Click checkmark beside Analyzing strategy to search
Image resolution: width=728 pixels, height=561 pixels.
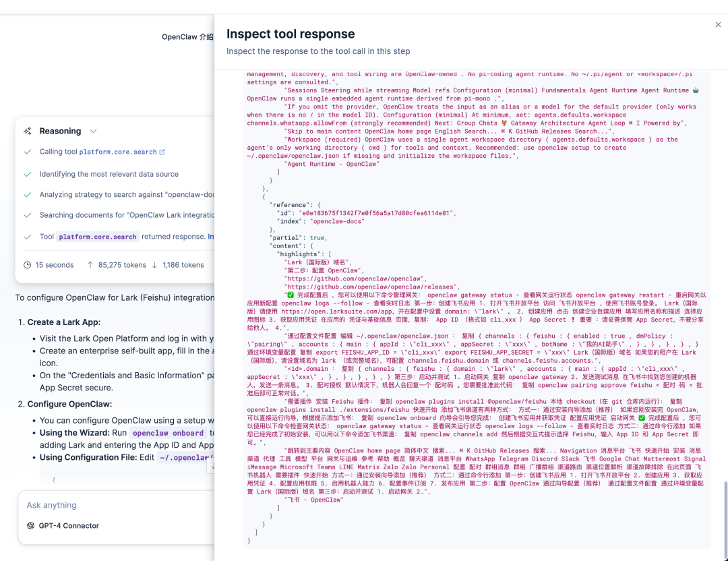point(28,195)
